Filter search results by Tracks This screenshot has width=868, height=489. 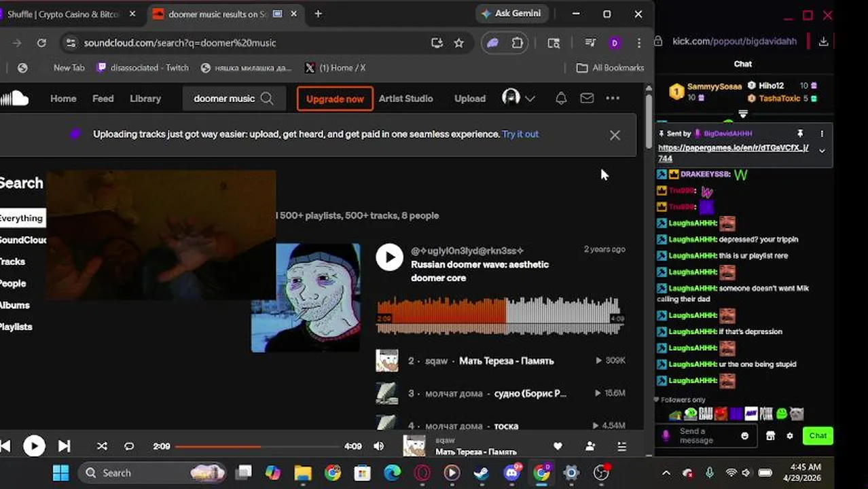pos(12,261)
